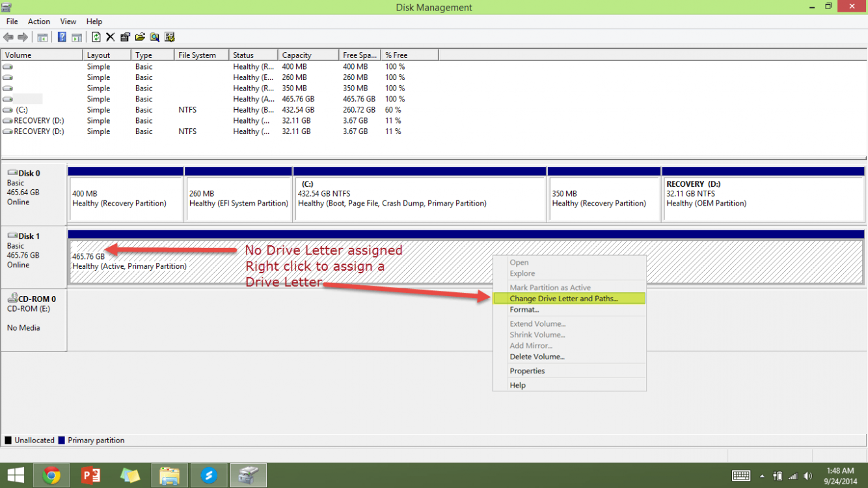Screen dimensions: 868x488
Task: Select the 400 MB volume row in list
Action: pos(219,67)
